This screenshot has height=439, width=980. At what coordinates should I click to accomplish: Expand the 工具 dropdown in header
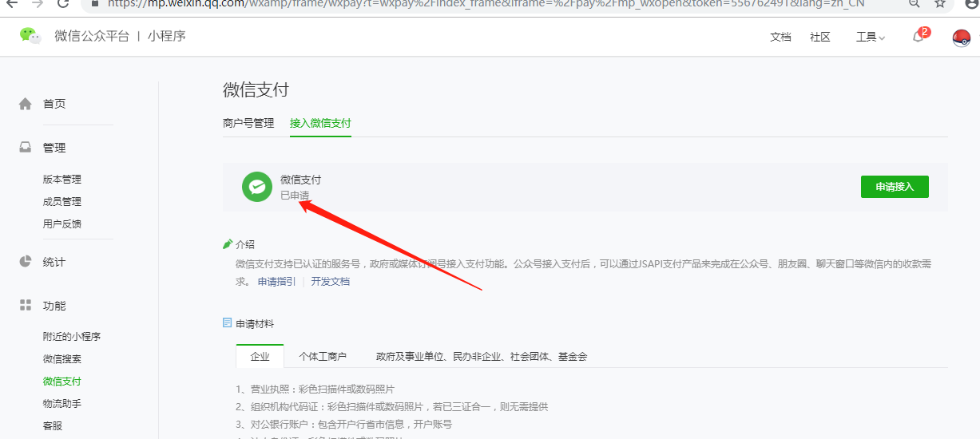(x=871, y=38)
